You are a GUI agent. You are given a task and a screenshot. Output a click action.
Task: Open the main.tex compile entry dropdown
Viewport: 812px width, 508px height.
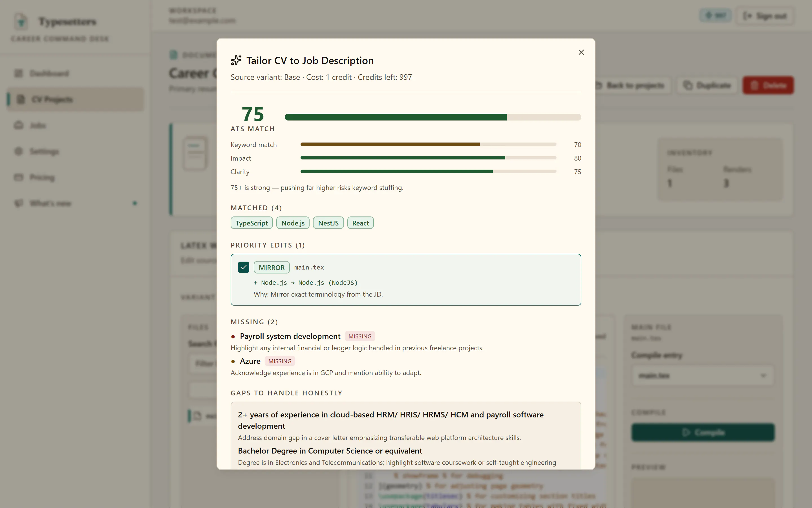[x=703, y=375]
